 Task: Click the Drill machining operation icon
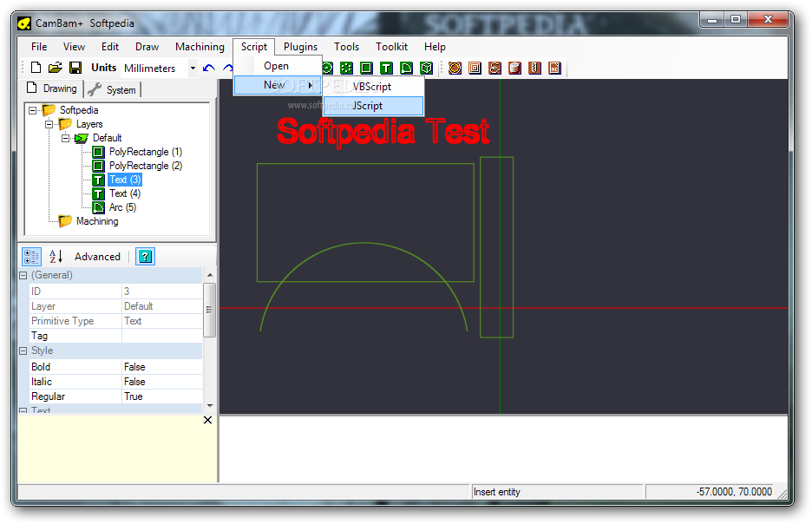tap(535, 68)
